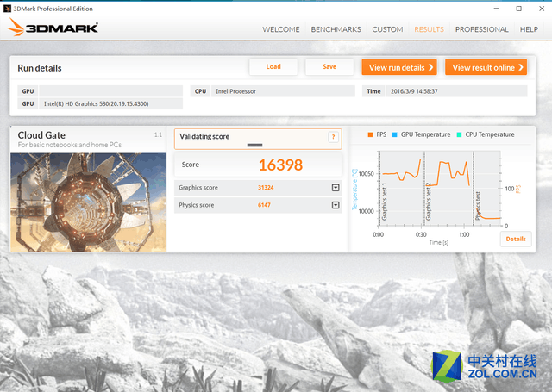The image size is (552, 392).
Task: Click the teal CPU Temperature legend swatch
Action: pos(459,134)
